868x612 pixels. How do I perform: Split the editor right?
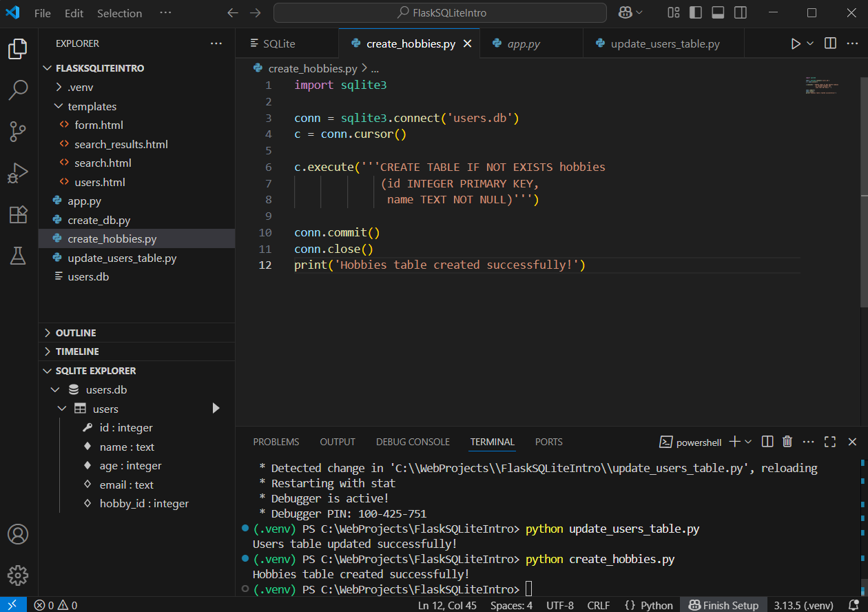(831, 43)
